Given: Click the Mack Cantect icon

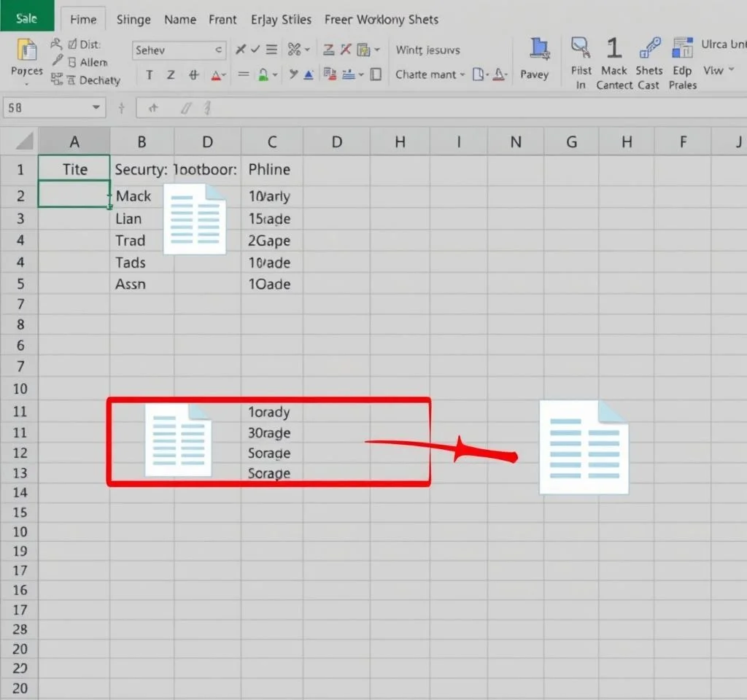Looking at the screenshot, I should coord(614,48).
